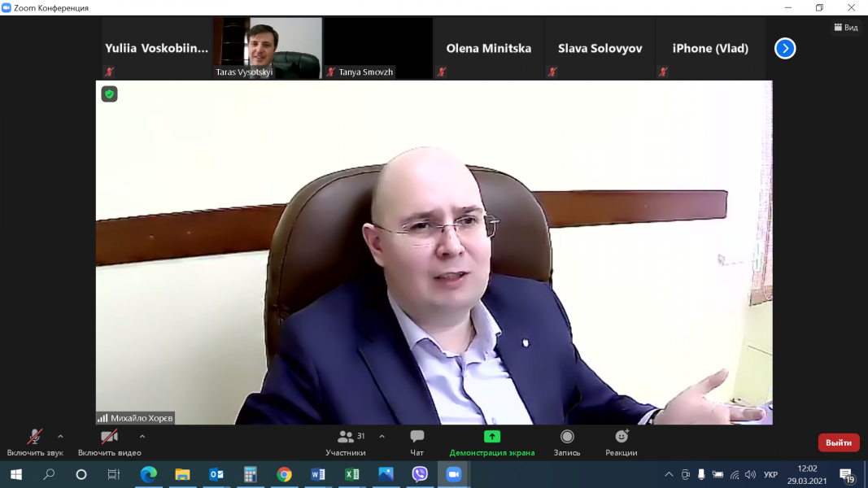This screenshot has width=868, height=488.
Task: Select the Taras Vysotskyi video thumbnail
Action: point(268,48)
